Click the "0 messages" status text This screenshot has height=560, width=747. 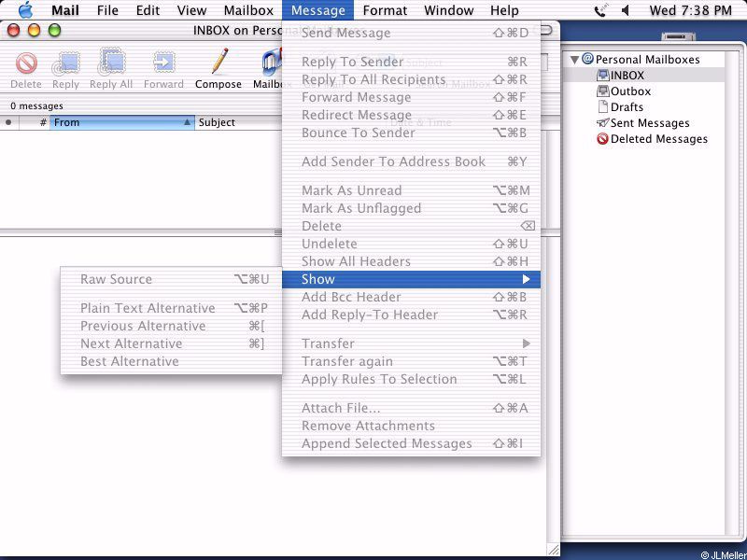[x=36, y=105]
